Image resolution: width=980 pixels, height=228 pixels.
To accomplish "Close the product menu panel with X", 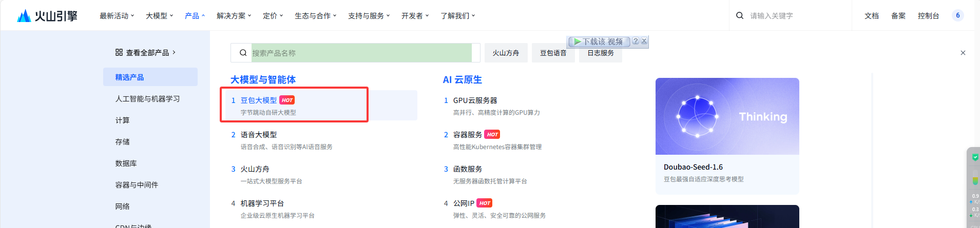I will 963,53.
